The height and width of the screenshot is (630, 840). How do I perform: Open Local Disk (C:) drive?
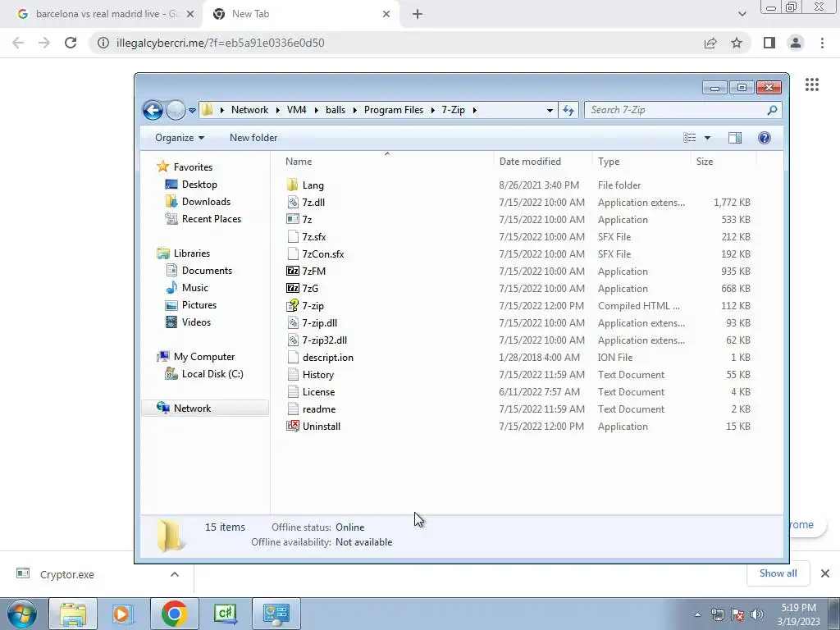click(x=212, y=374)
